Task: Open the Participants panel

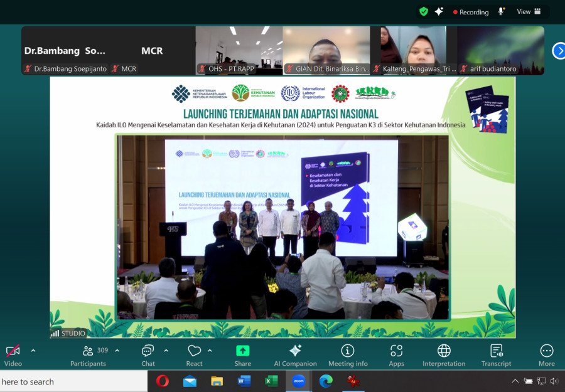Action: tap(89, 355)
